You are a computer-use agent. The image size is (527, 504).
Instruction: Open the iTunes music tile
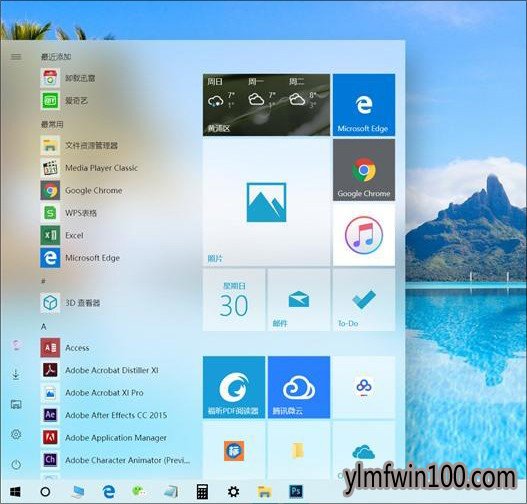[x=364, y=235]
